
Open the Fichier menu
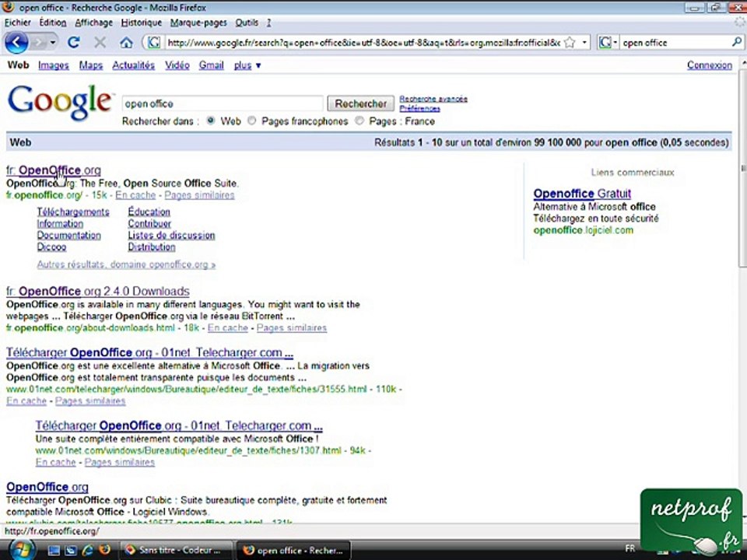click(18, 23)
